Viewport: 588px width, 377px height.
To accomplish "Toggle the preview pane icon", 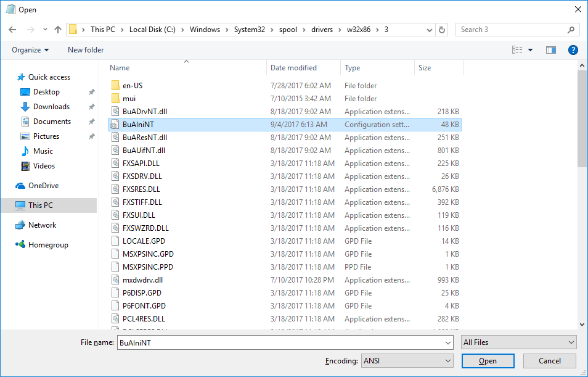I will pos(550,50).
